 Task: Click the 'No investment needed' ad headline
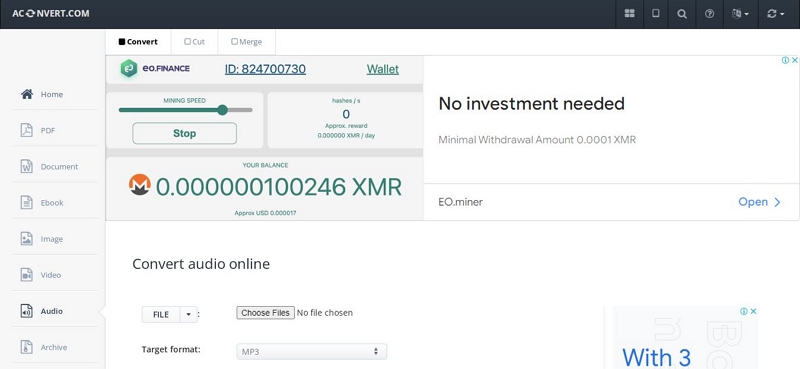(x=532, y=104)
